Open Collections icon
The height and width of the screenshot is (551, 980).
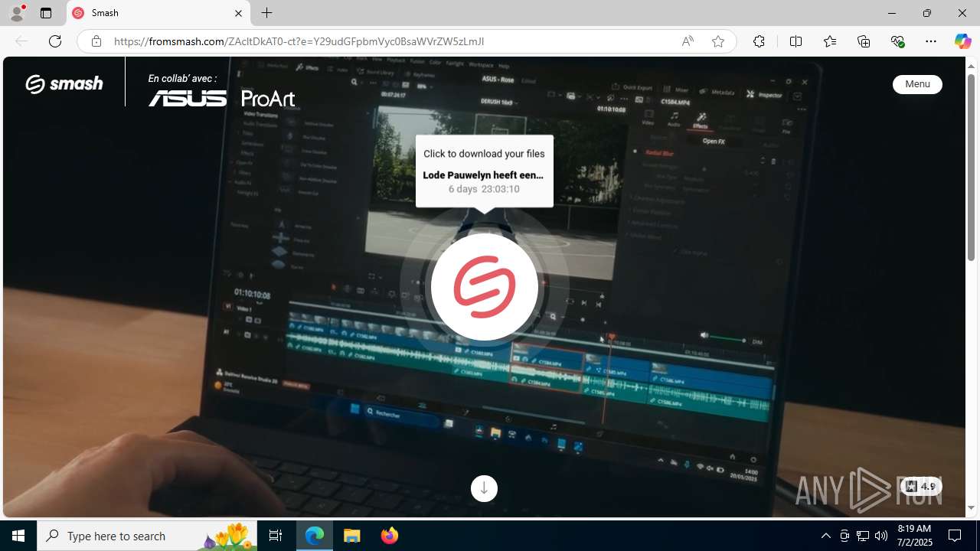864,41
